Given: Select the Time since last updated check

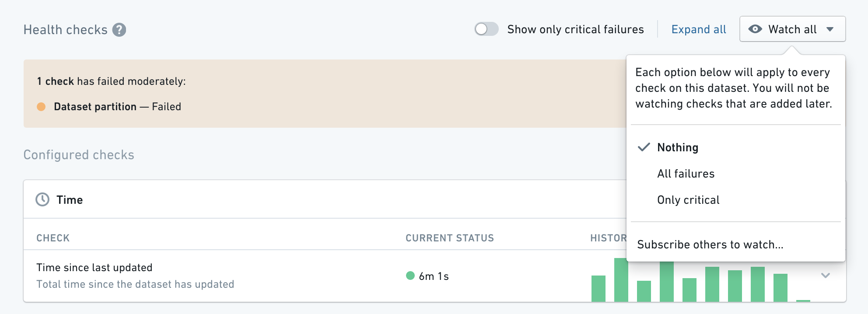Looking at the screenshot, I should click(94, 268).
